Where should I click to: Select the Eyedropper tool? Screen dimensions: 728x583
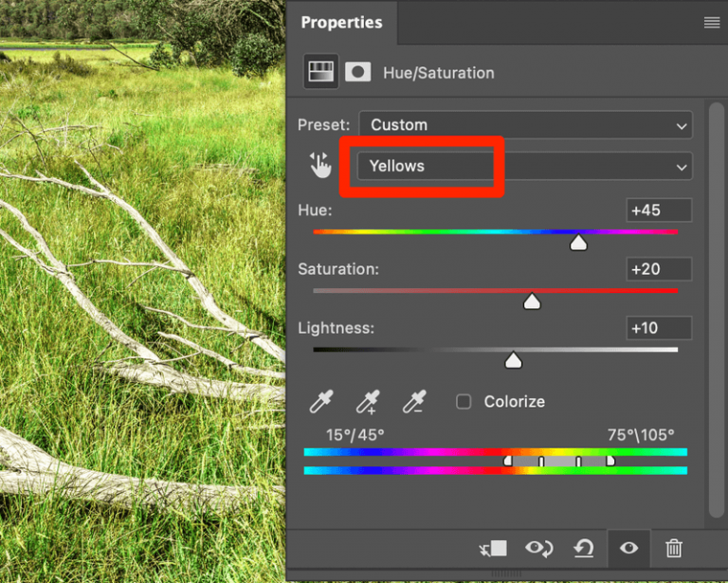[321, 402]
